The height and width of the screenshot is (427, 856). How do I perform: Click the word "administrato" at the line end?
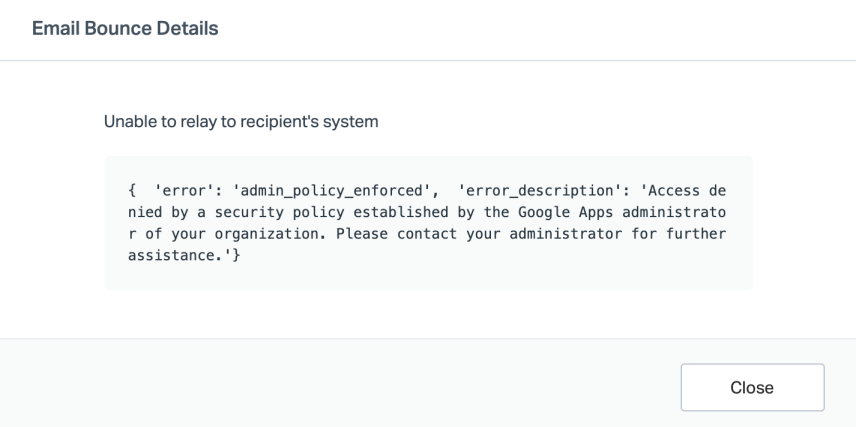(678, 212)
